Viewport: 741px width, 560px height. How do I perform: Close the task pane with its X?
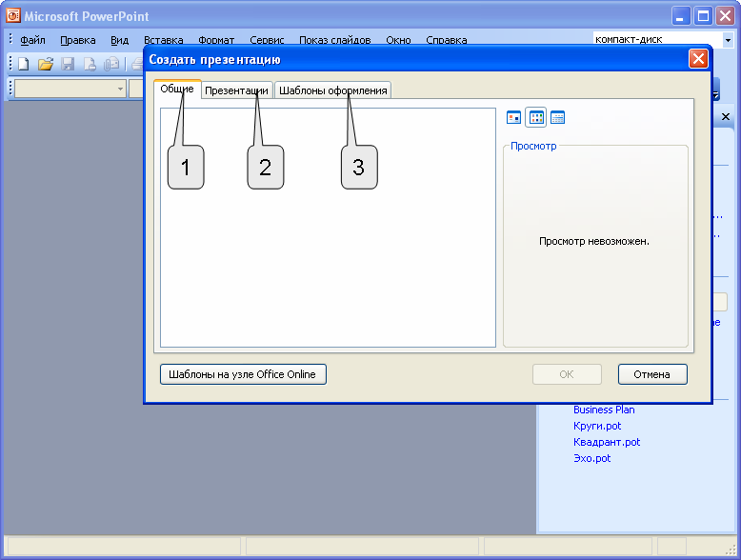click(726, 117)
